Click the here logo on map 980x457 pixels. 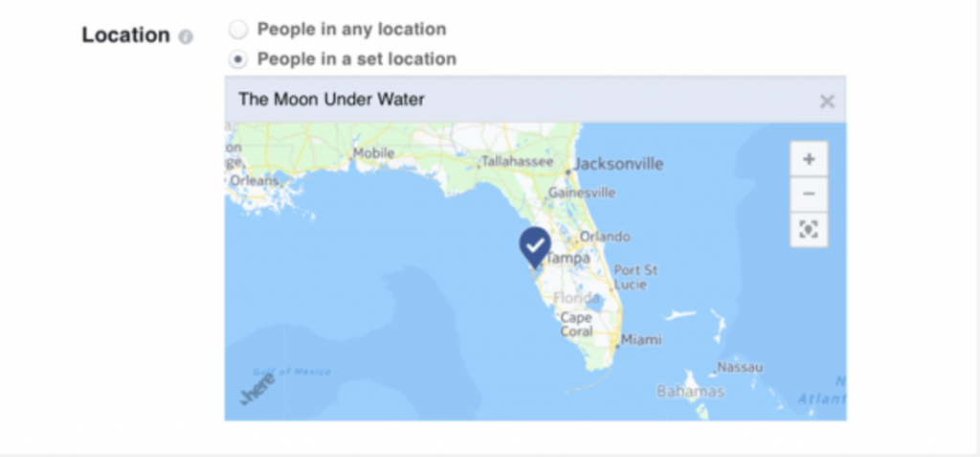click(x=258, y=389)
